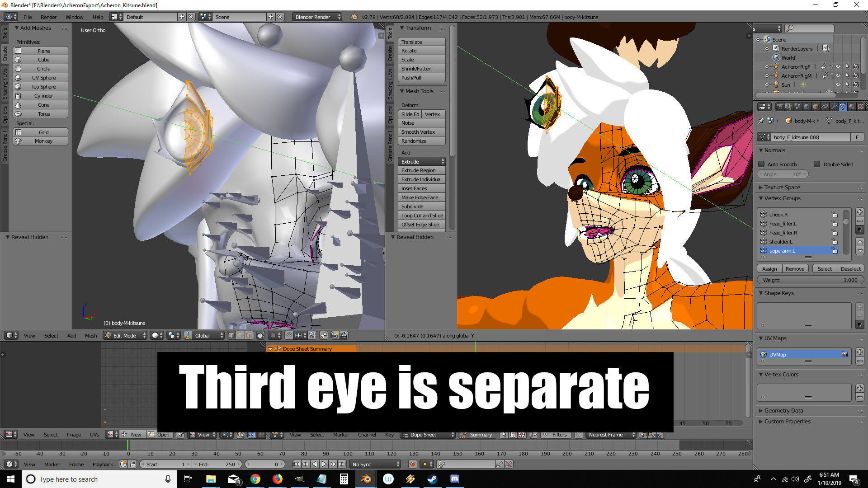Open the Scene properties tab icon
Image resolution: width=868 pixels, height=488 pixels.
click(797, 107)
